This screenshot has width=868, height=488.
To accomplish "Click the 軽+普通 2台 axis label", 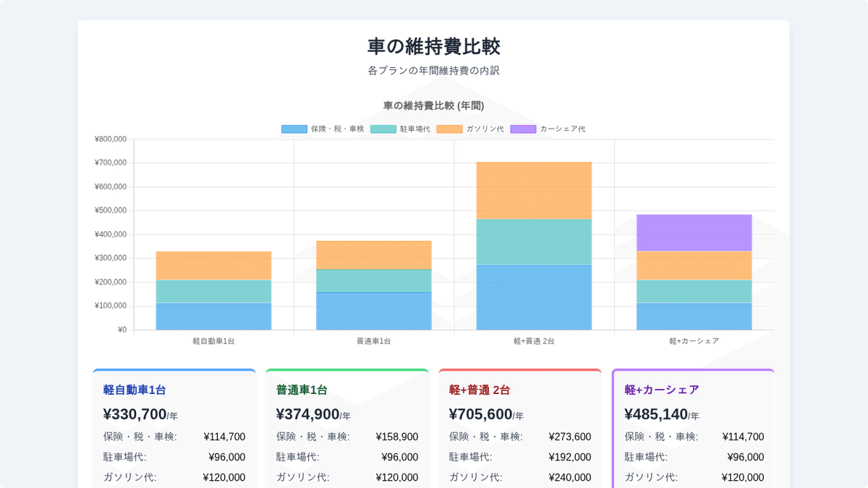I will [534, 341].
